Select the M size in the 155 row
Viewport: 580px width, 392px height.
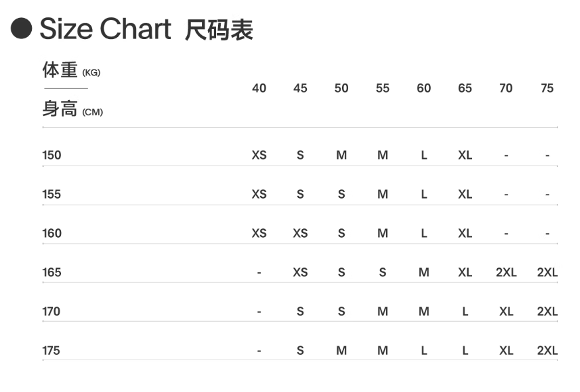click(382, 195)
